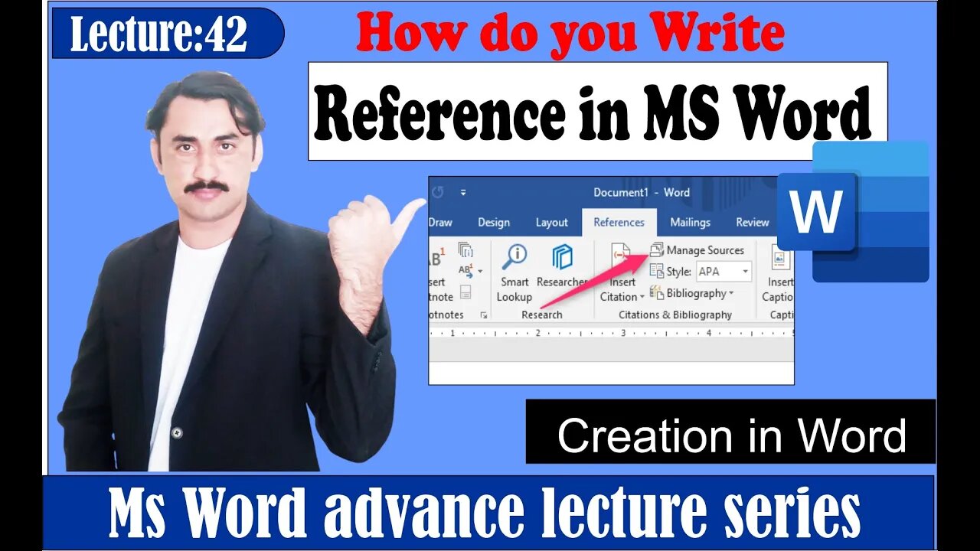Image resolution: width=980 pixels, height=551 pixels.
Task: Click the Repeat icon in Quick Access toolbar
Action: (438, 193)
